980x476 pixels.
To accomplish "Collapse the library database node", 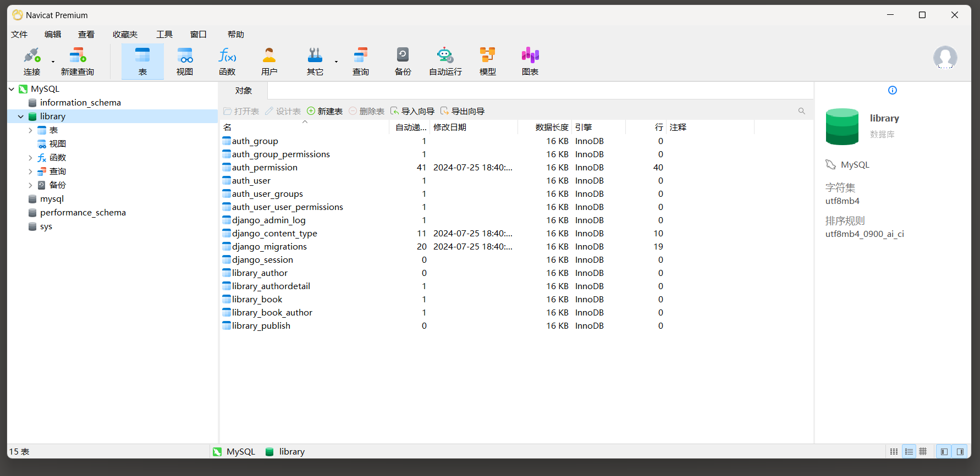I will tap(21, 117).
